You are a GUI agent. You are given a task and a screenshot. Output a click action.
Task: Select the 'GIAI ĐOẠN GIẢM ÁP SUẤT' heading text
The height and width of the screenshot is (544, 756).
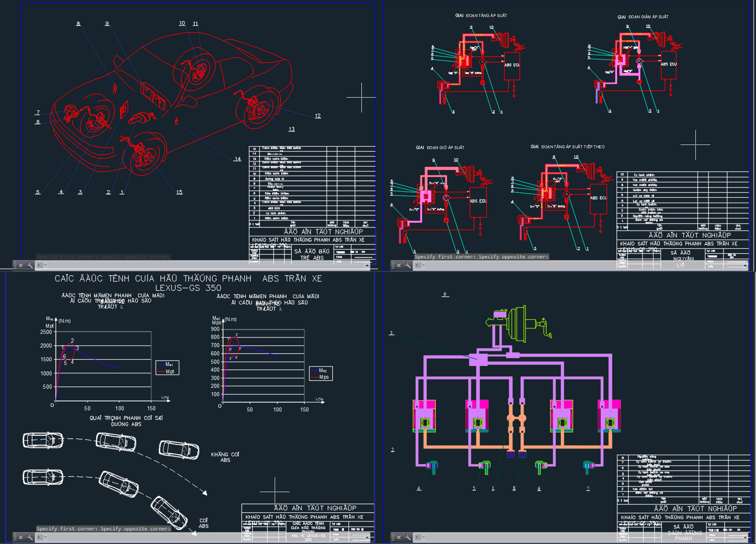tap(643, 17)
